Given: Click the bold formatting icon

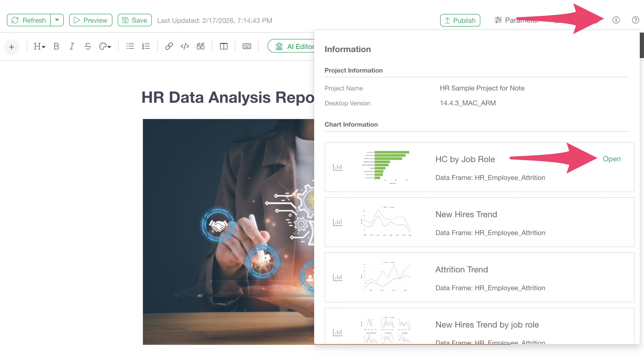Looking at the screenshot, I should 56,46.
